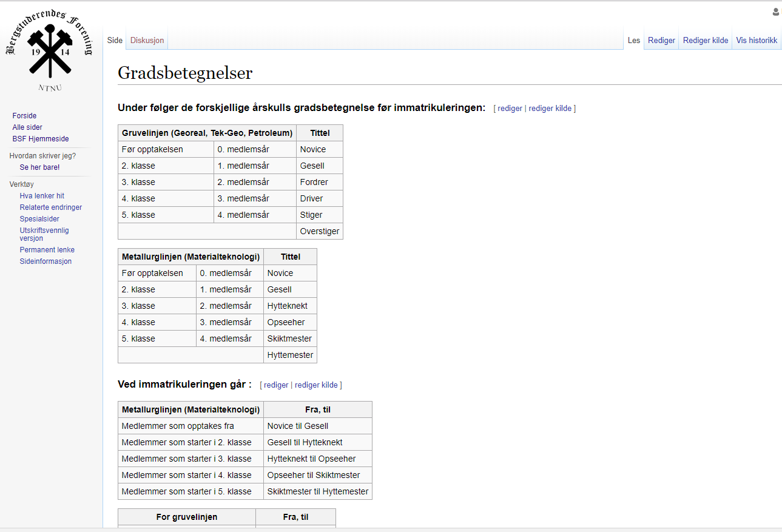782x532 pixels.
Task: Open the Diskusjon tab
Action: [x=147, y=41]
